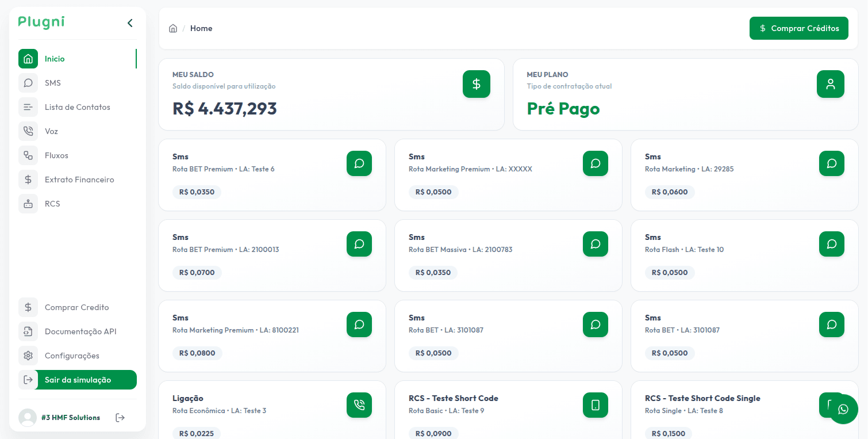Open the WhatsApp floating chat button
This screenshot has height=439, width=868.
(x=843, y=409)
